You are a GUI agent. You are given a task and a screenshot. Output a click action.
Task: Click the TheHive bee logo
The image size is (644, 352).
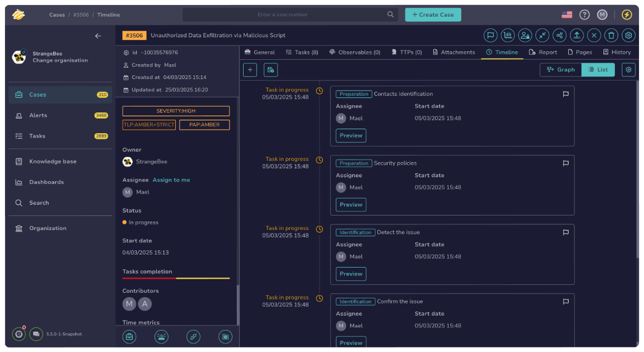click(x=19, y=15)
